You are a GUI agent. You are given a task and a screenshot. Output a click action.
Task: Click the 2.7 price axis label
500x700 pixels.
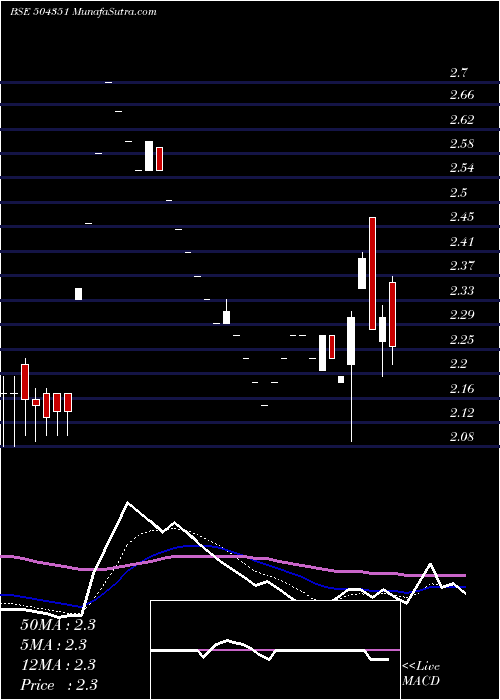458,73
